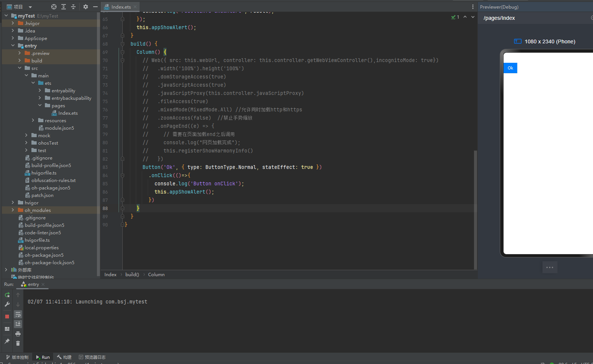Open editor tab options three-dot menu

[x=473, y=7]
